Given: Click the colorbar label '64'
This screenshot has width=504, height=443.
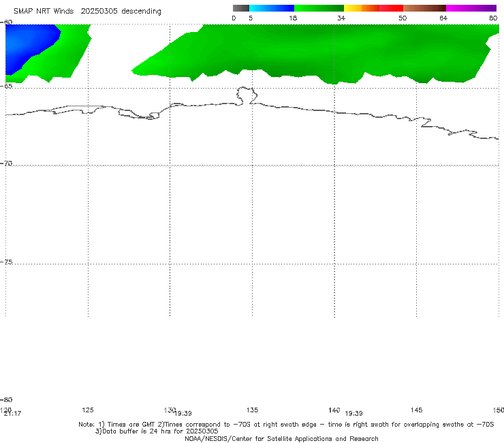Looking at the screenshot, I should coord(443,18).
